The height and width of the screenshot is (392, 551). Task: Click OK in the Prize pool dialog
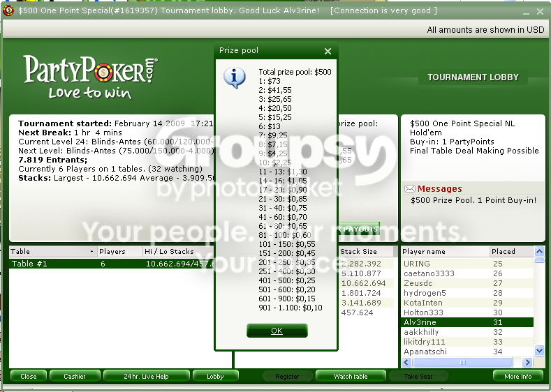coord(277,331)
